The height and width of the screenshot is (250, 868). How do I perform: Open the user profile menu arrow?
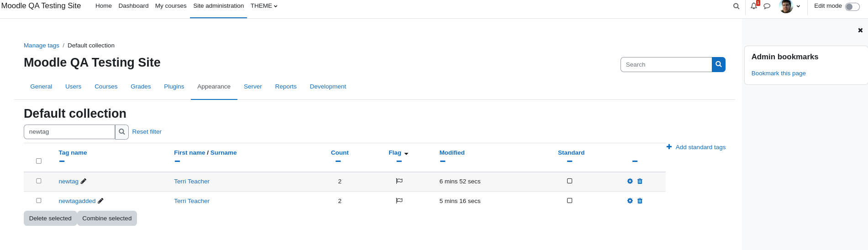pyautogui.click(x=798, y=6)
